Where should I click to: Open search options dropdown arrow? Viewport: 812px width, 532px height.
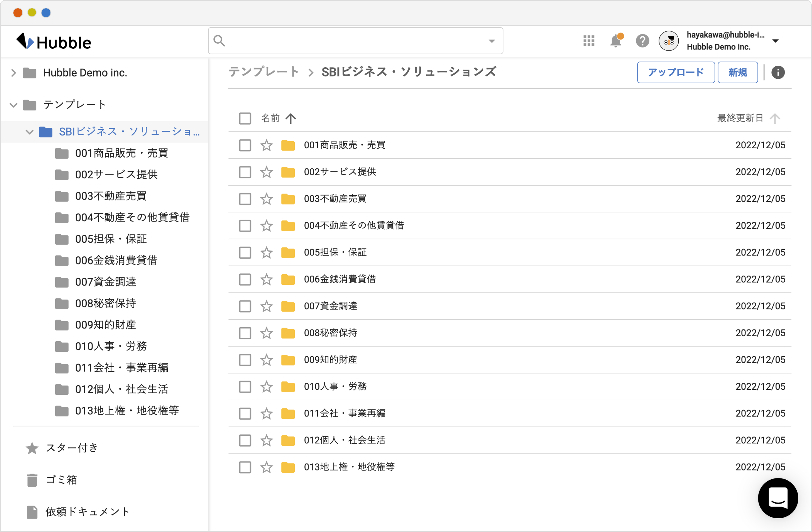pyautogui.click(x=492, y=41)
